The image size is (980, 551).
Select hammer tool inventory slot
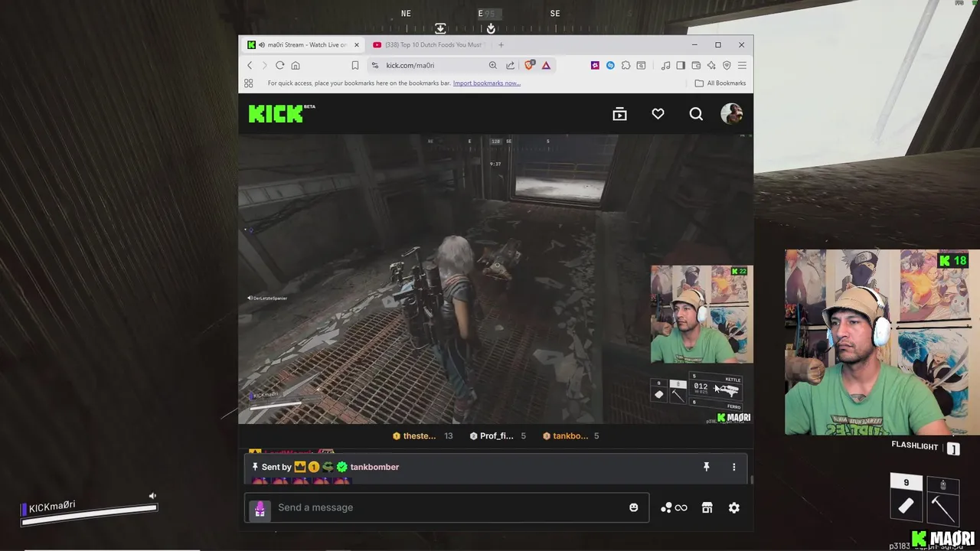(x=942, y=499)
